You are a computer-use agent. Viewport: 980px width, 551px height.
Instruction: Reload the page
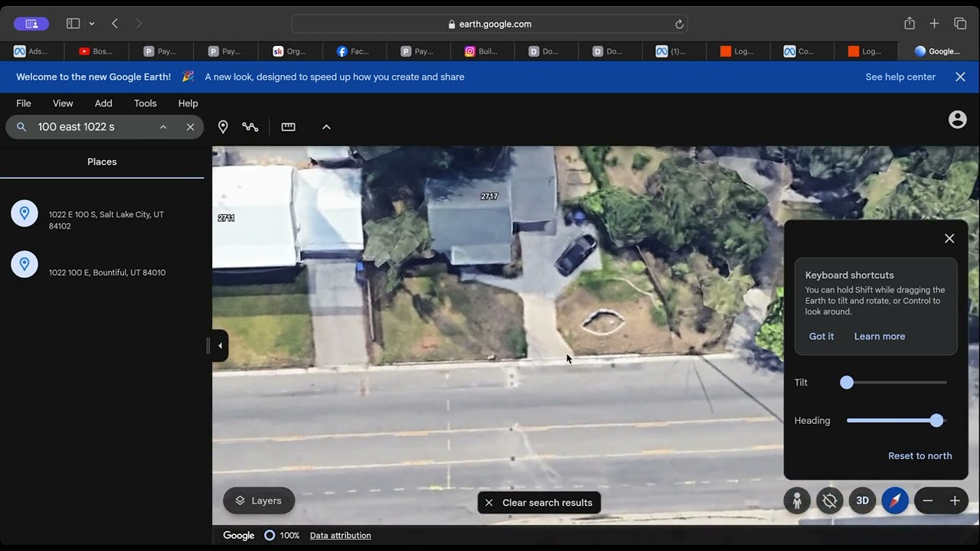pyautogui.click(x=679, y=24)
